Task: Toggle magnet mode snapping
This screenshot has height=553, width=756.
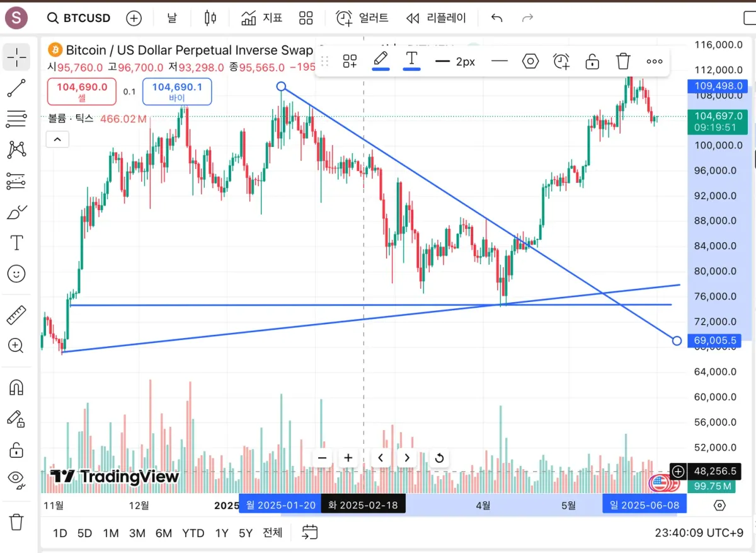Action: coord(16,387)
